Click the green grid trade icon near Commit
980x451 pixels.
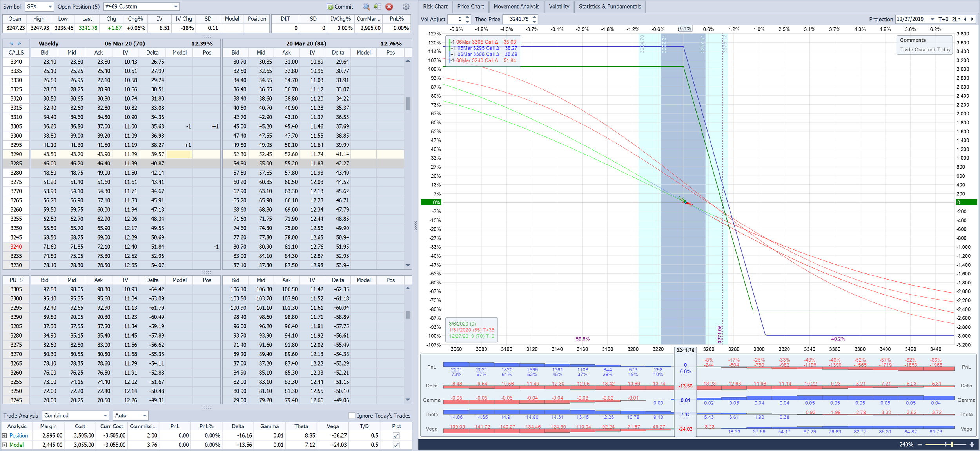tap(377, 7)
